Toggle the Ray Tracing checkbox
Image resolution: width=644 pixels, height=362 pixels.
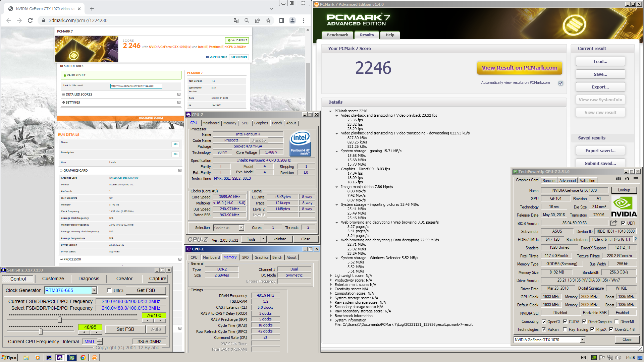tap(565, 329)
